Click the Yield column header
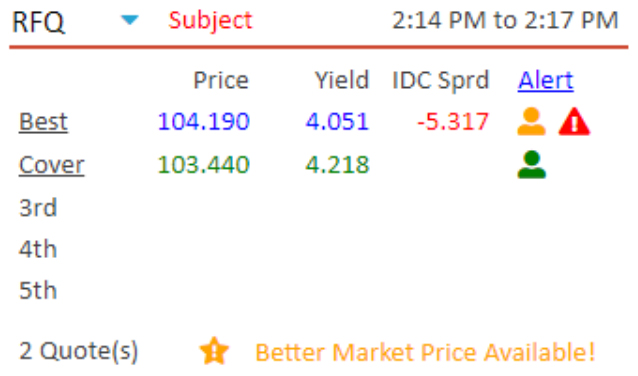638x376 pixels. coord(342,80)
